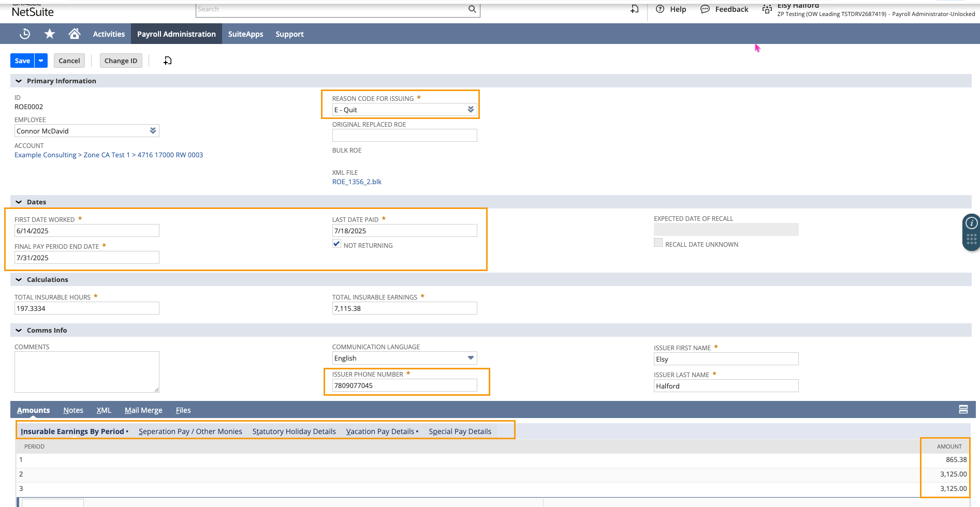Select the Seperation Pay / Other Monies subtab
This screenshot has width=980, height=507.
click(191, 431)
